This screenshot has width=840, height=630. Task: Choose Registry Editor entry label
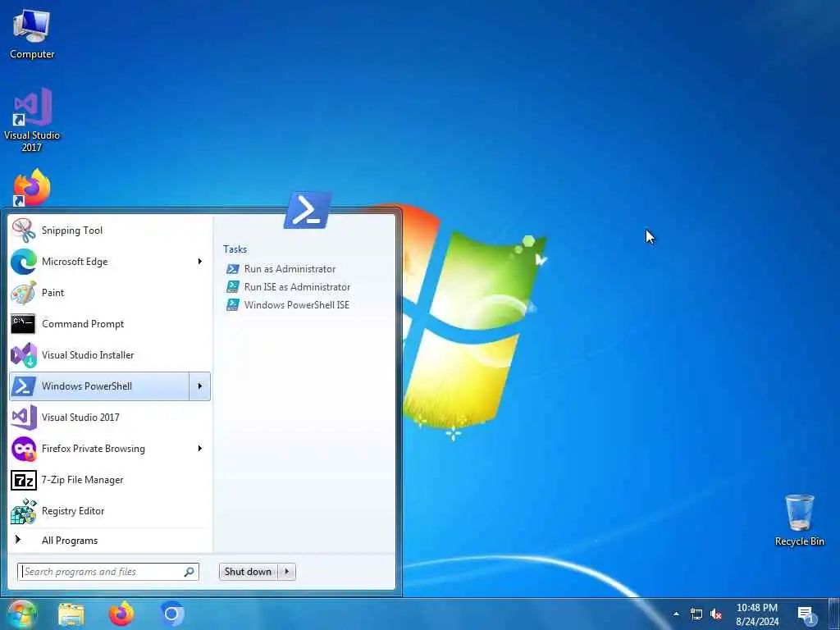(x=73, y=510)
